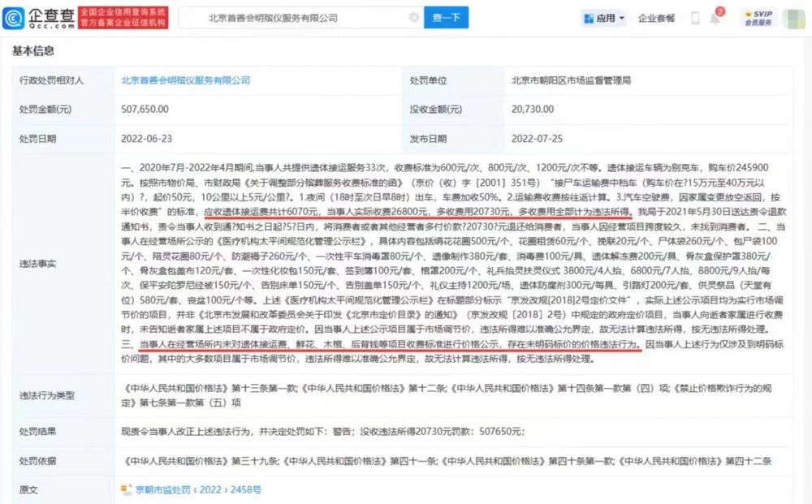Open the 京朝市监处罚〔2022〕2458号 original document link

click(x=198, y=489)
